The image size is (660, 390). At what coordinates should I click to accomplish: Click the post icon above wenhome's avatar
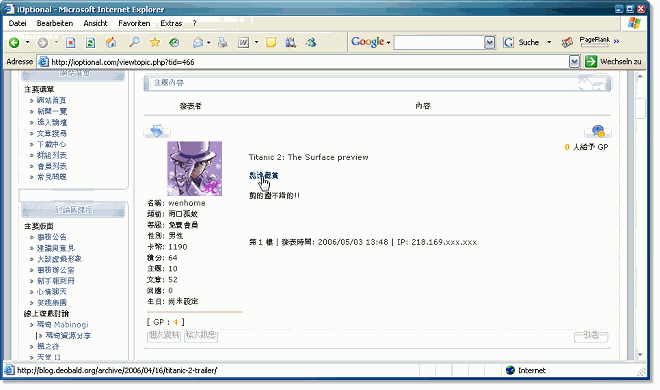pyautogui.click(x=157, y=131)
